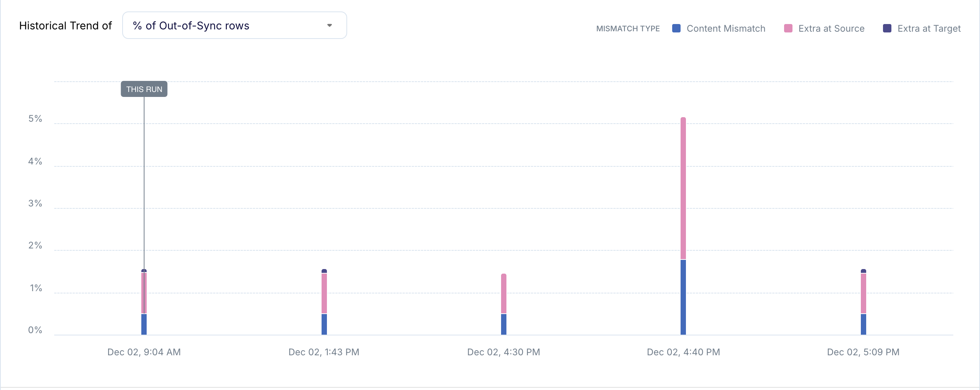The image size is (980, 390).
Task: Select the Dec 02, 4:30 PM axis label
Action: pyautogui.click(x=503, y=352)
